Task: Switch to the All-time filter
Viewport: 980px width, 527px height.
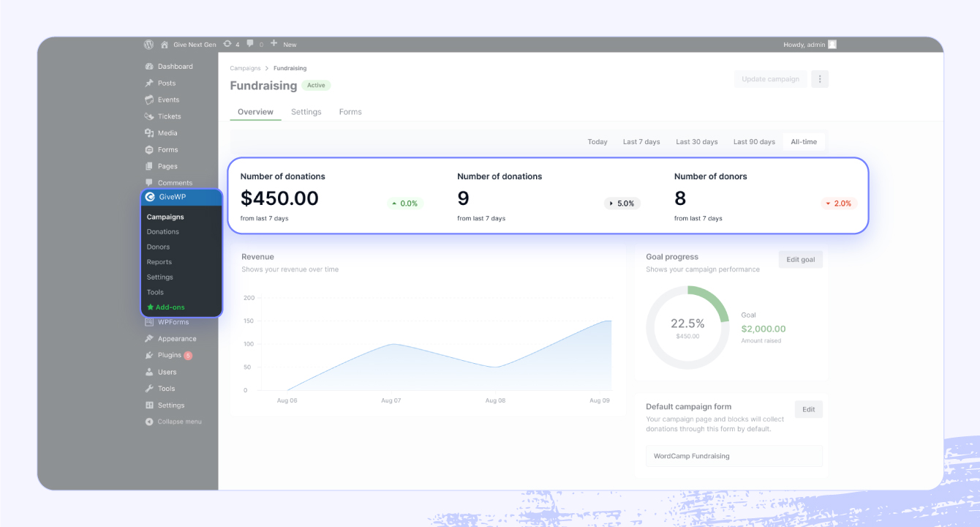Action: [x=804, y=141]
